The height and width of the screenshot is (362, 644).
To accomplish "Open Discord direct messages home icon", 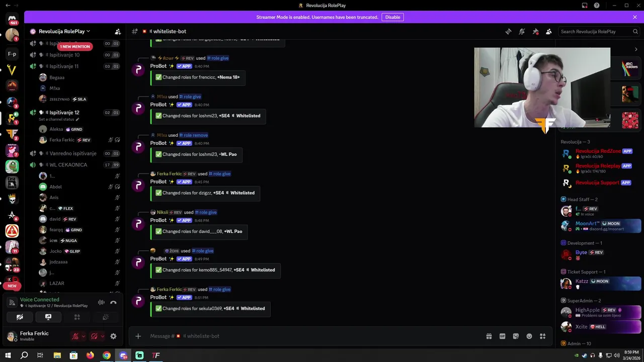I will tap(12, 19).
